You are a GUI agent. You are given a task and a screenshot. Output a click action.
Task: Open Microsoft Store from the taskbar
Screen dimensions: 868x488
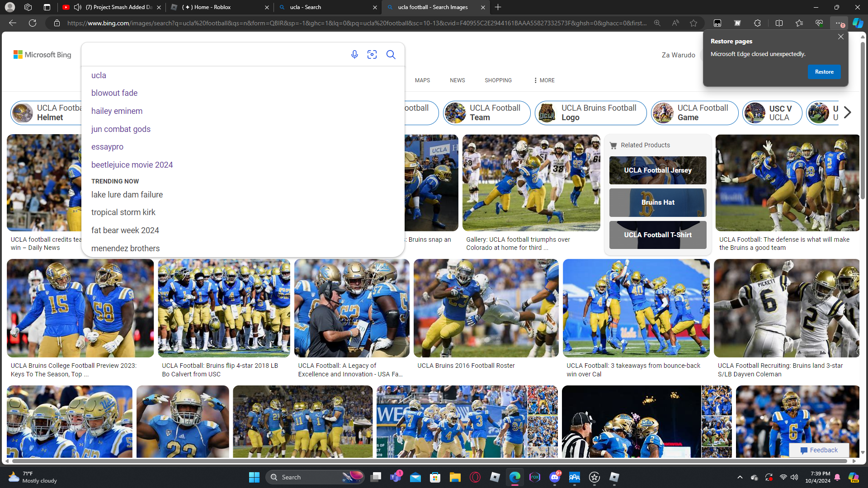(x=435, y=477)
